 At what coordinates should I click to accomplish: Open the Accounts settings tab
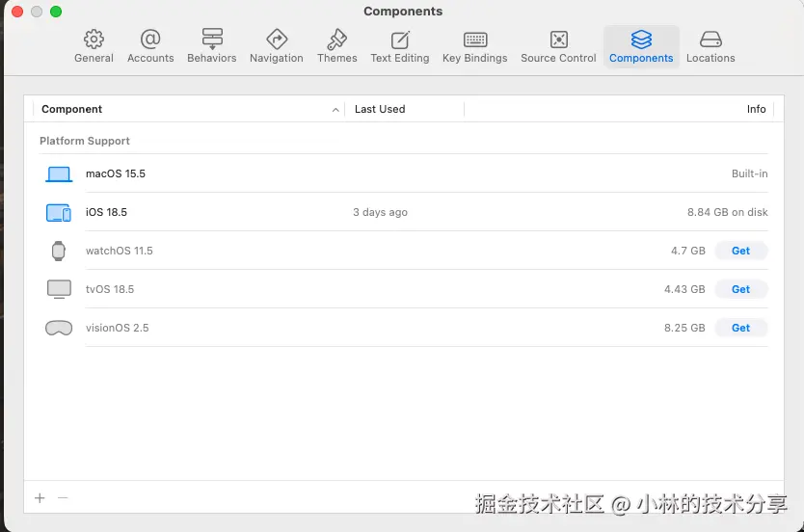150,46
